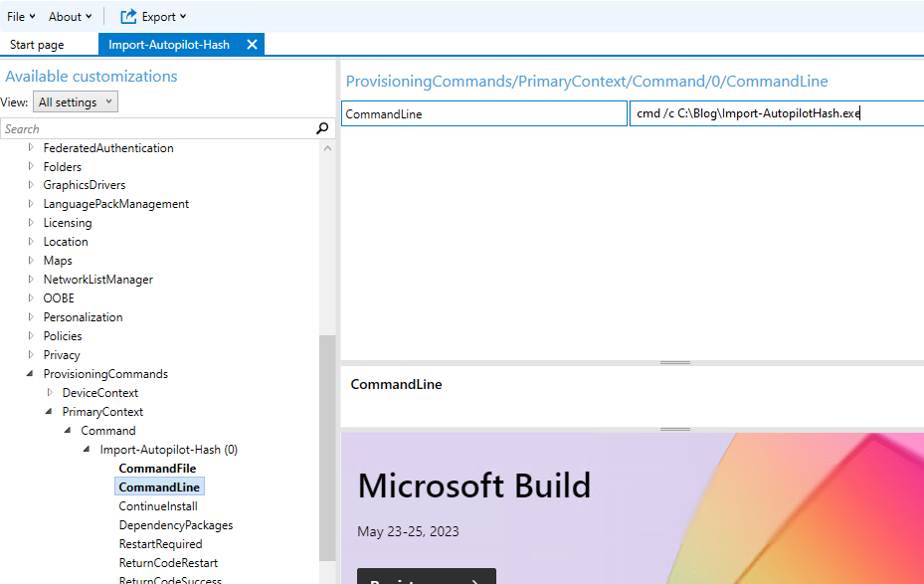Viewport: 924px width, 584px height.
Task: Open the About menu
Action: (x=70, y=16)
